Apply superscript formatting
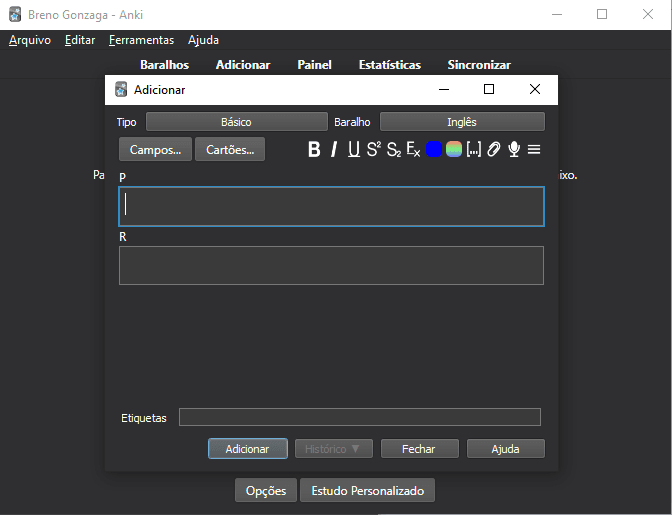 pos(374,150)
